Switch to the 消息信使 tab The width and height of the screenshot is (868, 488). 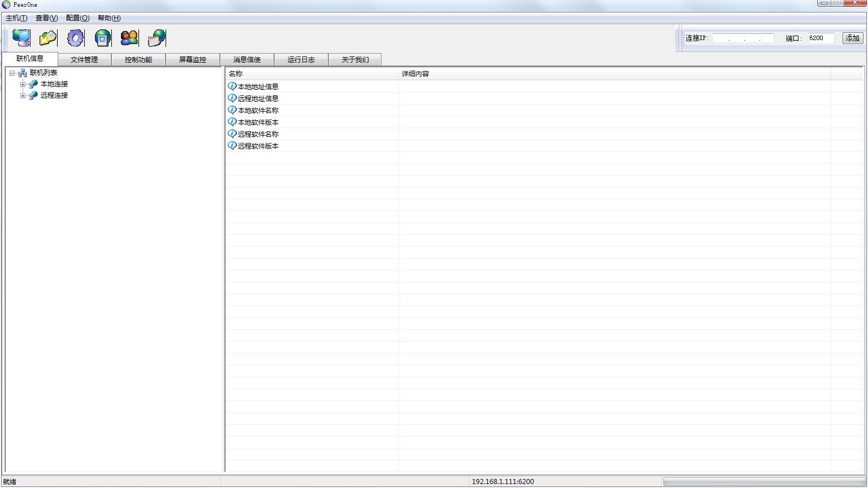(247, 59)
